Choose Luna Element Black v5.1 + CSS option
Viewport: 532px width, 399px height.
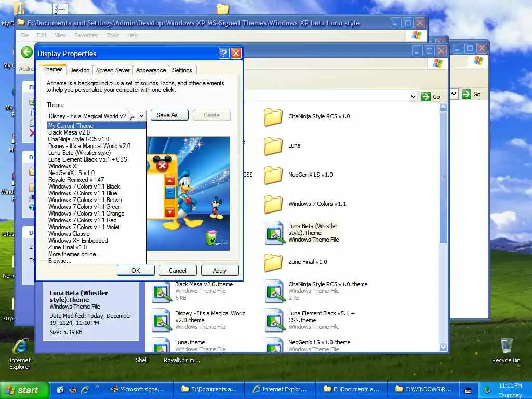[96, 159]
